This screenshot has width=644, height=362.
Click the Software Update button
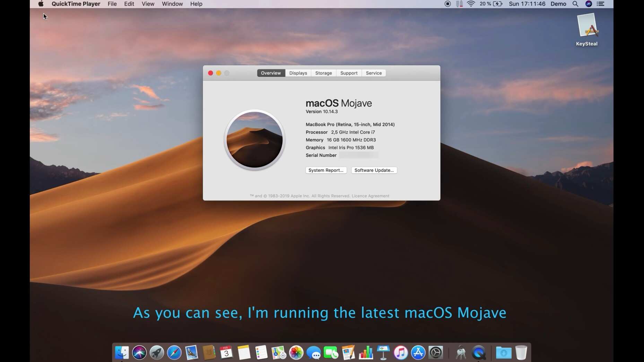pyautogui.click(x=374, y=170)
